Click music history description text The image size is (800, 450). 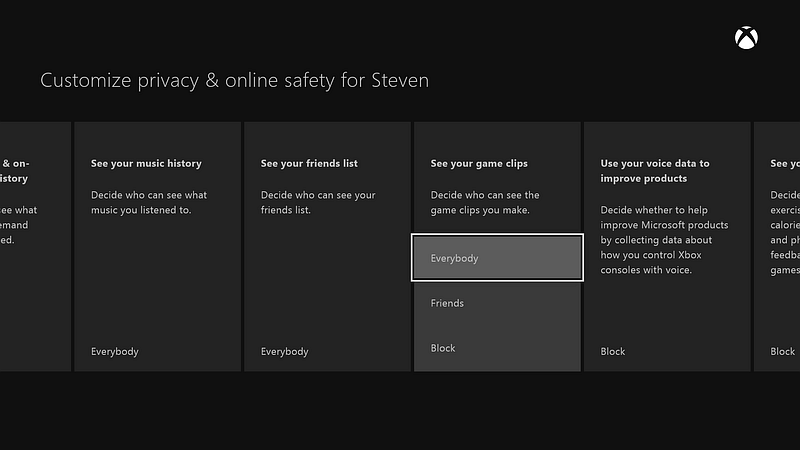coord(149,203)
